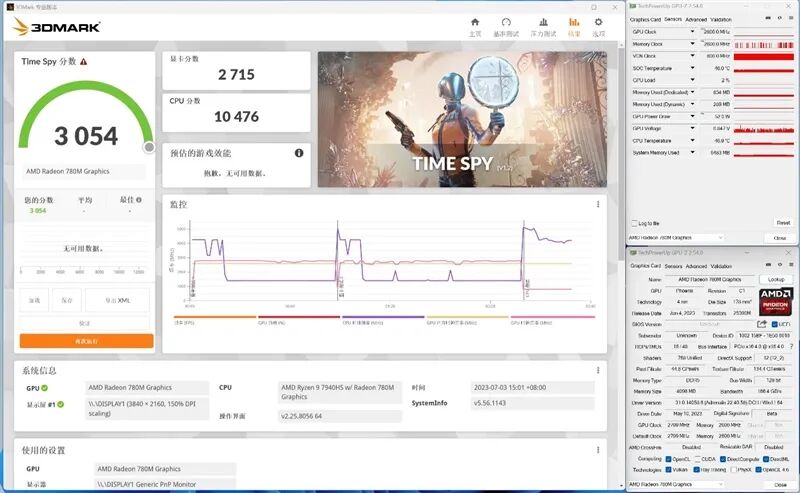Click AMD Radeon logo in GPU-Z
This screenshot has height=493, width=800.
tap(776, 301)
